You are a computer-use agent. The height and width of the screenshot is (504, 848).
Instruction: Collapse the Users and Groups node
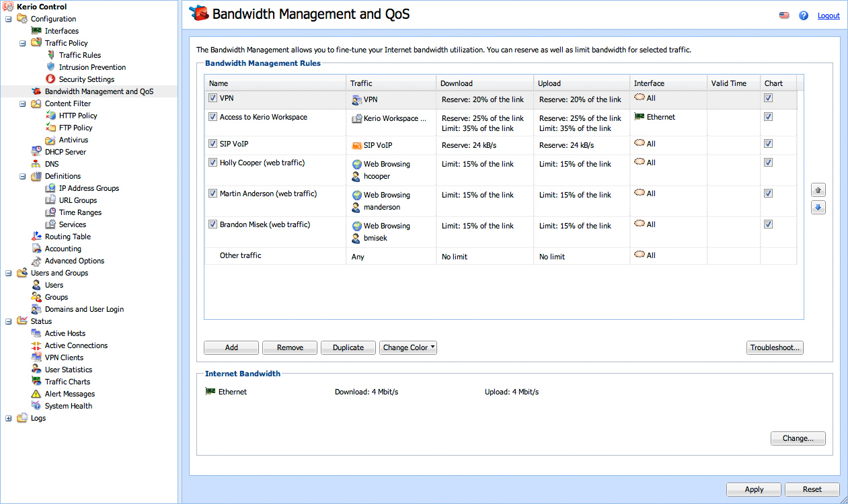(9, 273)
